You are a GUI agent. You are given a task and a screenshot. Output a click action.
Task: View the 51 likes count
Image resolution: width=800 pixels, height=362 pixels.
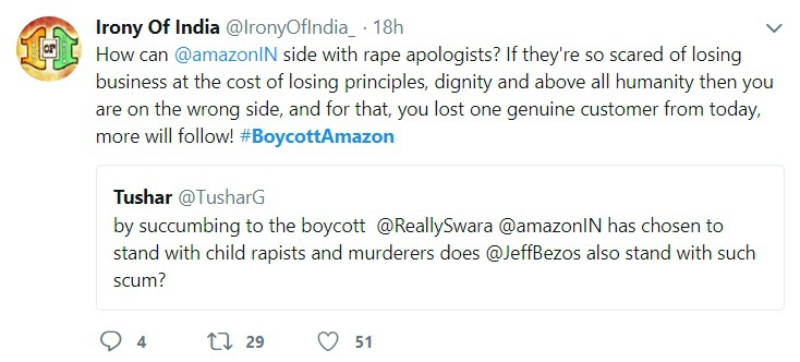(x=363, y=342)
